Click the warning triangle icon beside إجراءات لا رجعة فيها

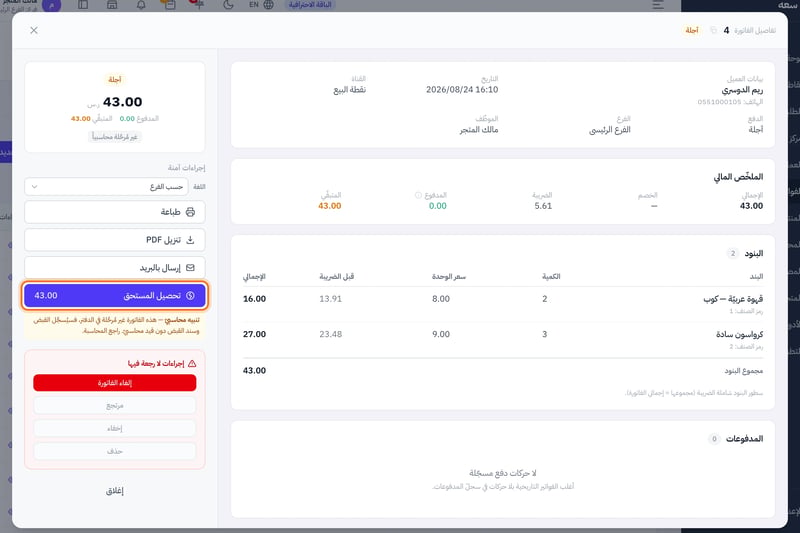coord(192,364)
